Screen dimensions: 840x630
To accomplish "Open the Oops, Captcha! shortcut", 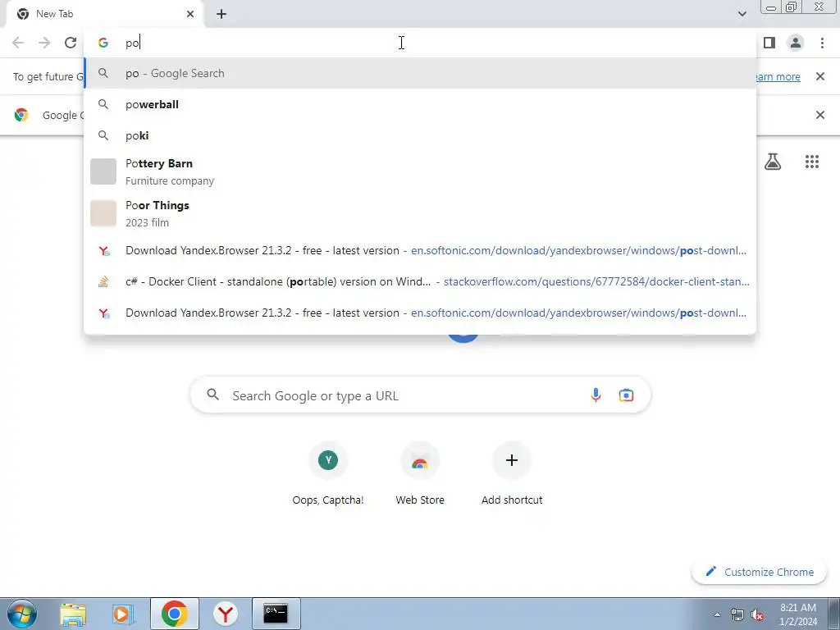I will pos(328,473).
